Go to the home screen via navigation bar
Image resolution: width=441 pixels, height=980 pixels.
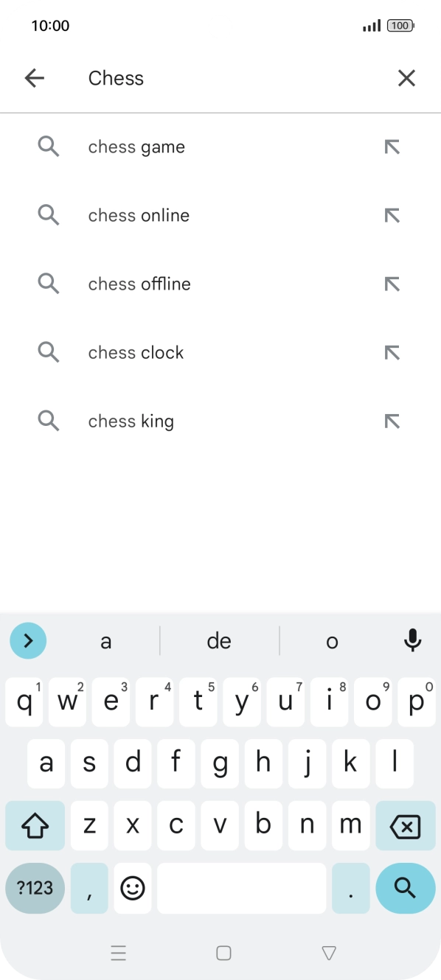pos(223,953)
